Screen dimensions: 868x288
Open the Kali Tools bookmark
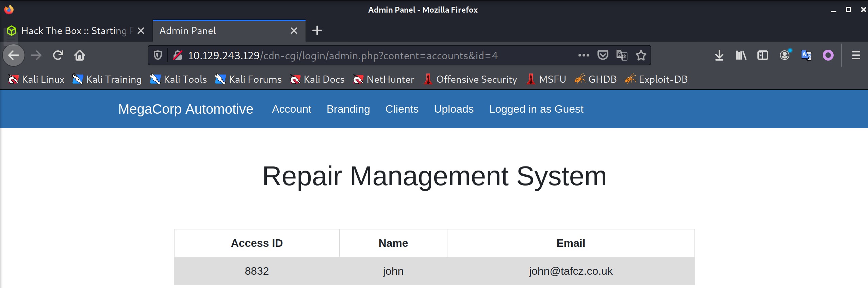click(179, 79)
